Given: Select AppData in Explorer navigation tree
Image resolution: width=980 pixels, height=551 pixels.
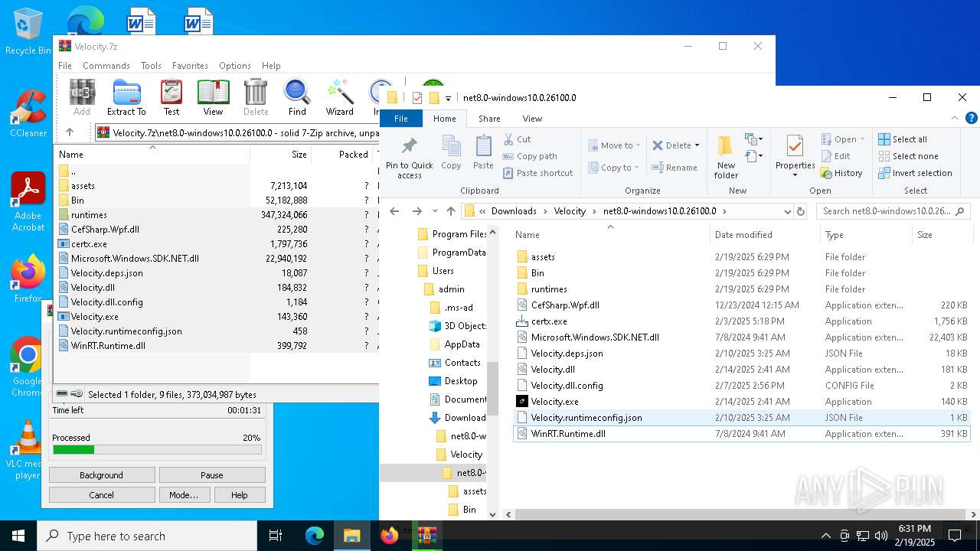Looking at the screenshot, I should coord(462,344).
